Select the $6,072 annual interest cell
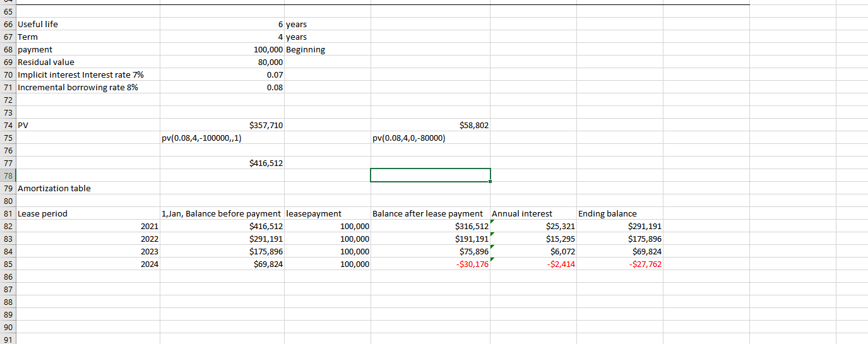868x344 pixels. click(533, 251)
